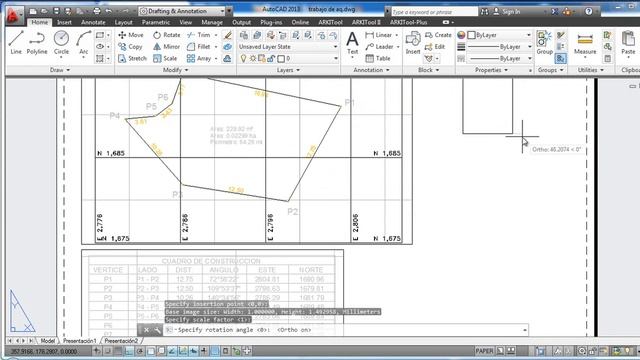The height and width of the screenshot is (360, 640).
Task: Expand the Annotation panel
Action: [x=371, y=70]
